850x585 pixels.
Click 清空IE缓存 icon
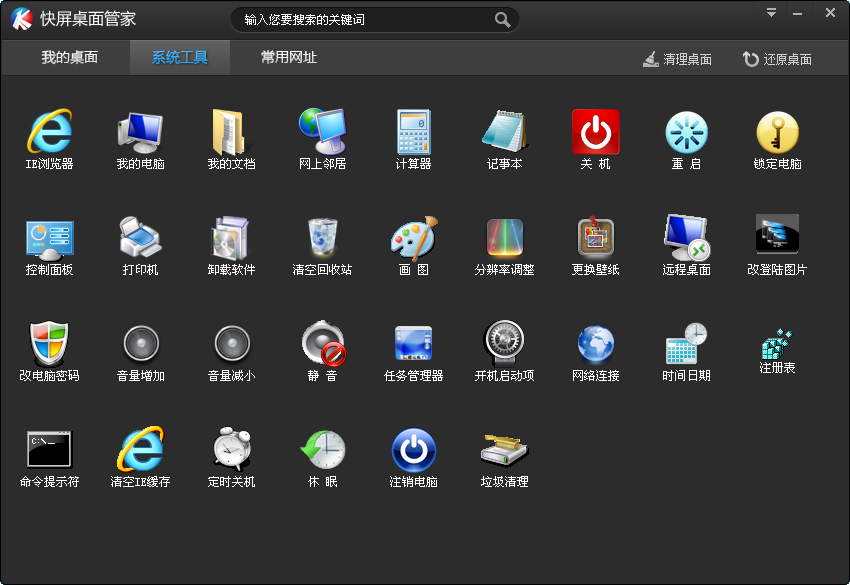click(140, 449)
